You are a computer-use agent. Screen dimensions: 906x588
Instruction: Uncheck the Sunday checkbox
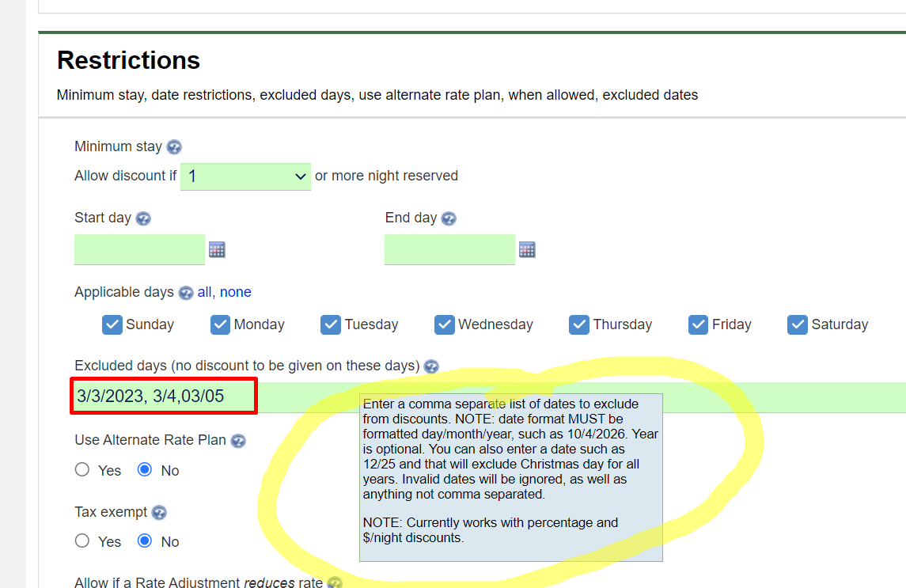pyautogui.click(x=112, y=324)
